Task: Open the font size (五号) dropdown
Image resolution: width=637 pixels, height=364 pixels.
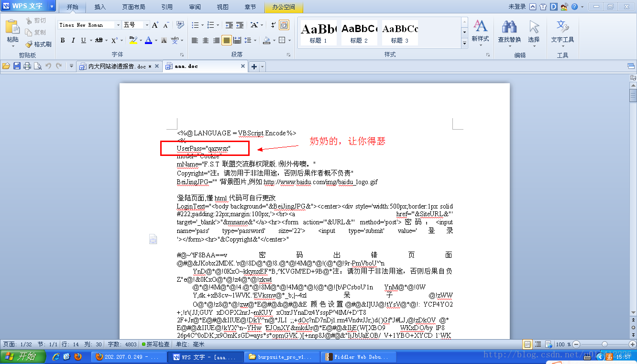Action: (147, 25)
